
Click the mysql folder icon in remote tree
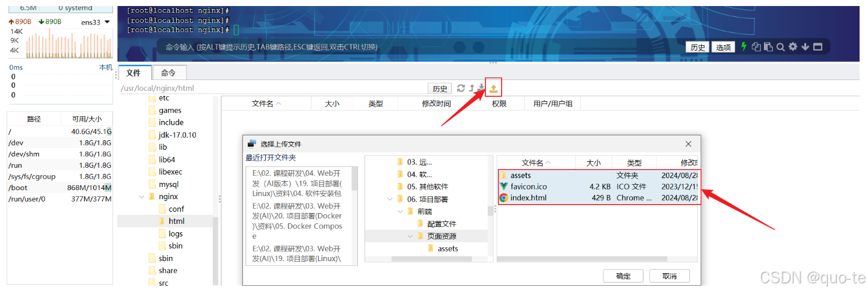click(152, 184)
